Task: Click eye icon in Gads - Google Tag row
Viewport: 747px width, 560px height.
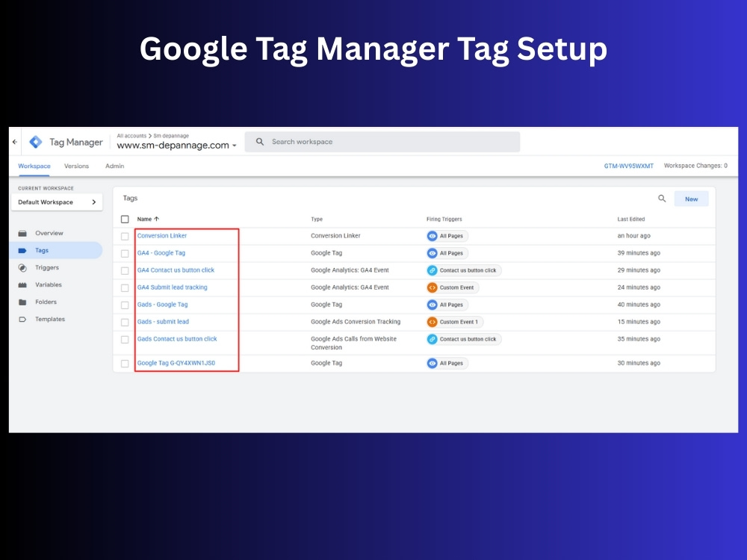Action: (432, 305)
